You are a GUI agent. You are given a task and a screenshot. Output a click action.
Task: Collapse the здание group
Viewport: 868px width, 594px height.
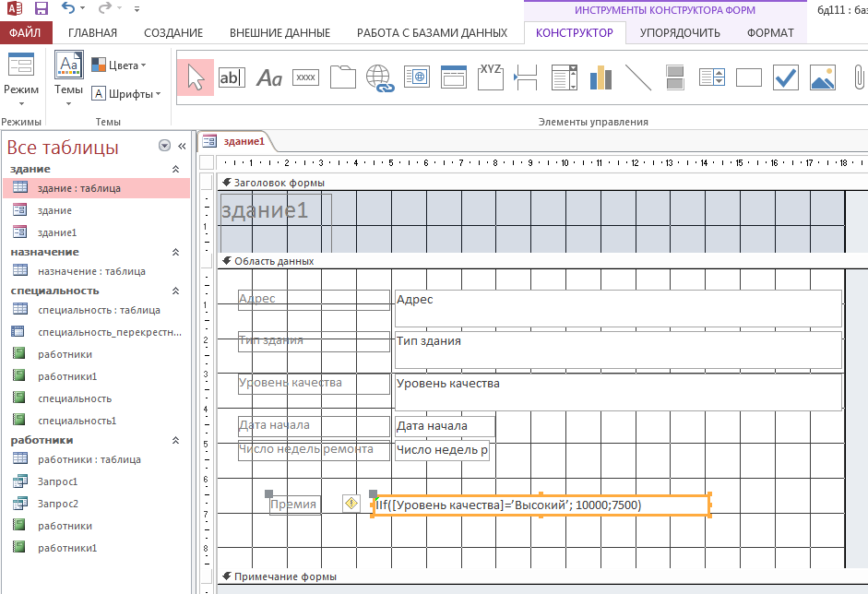pos(175,169)
